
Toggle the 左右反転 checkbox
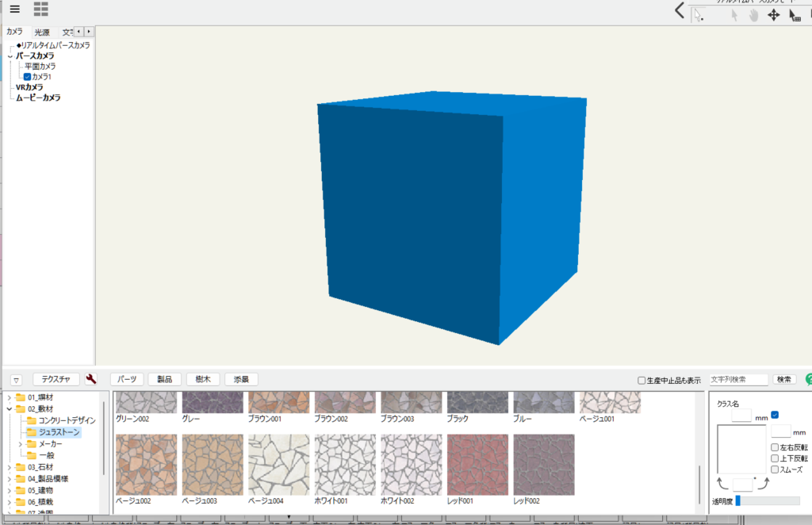coord(775,447)
